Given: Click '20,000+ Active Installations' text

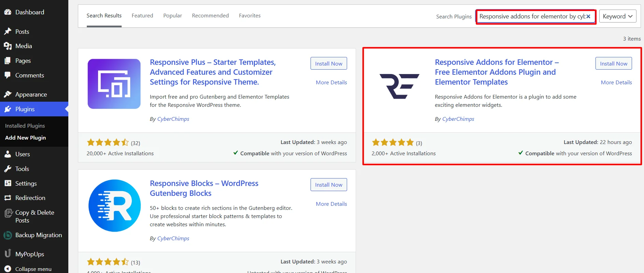Looking at the screenshot, I should point(120,153).
